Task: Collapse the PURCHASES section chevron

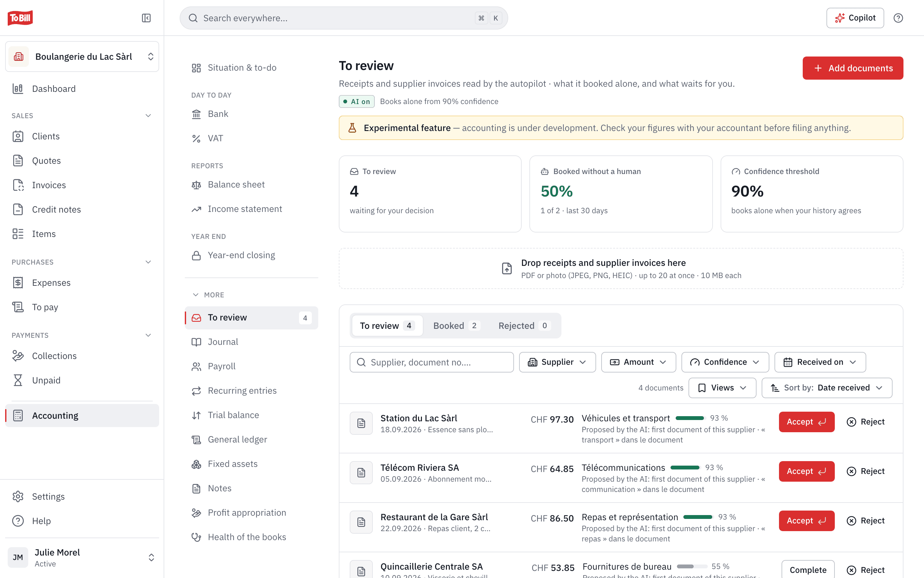Action: pos(148,262)
